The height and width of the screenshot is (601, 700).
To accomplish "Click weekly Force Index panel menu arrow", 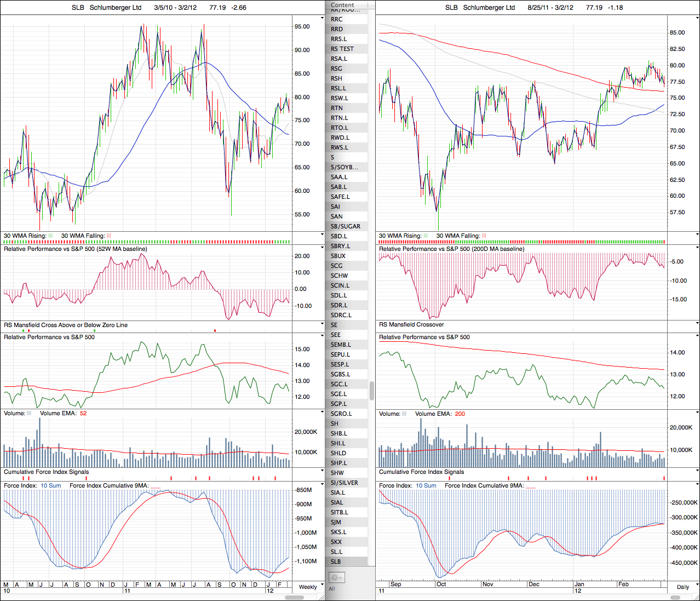I will [x=322, y=484].
